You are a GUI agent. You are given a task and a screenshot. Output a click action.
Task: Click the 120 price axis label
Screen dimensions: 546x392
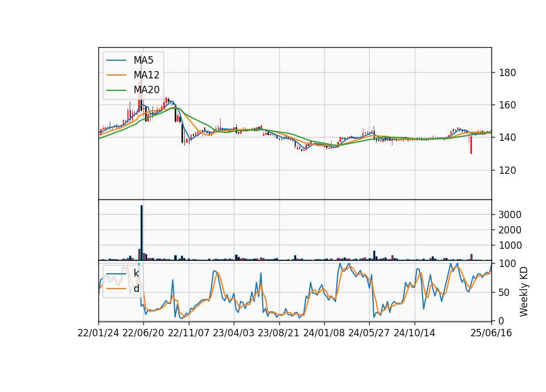tap(507, 170)
